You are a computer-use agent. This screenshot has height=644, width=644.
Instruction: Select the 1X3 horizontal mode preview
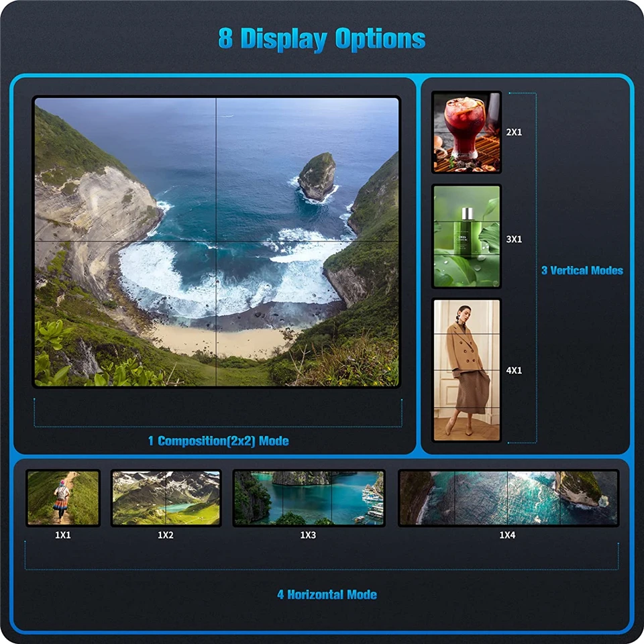pos(309,496)
